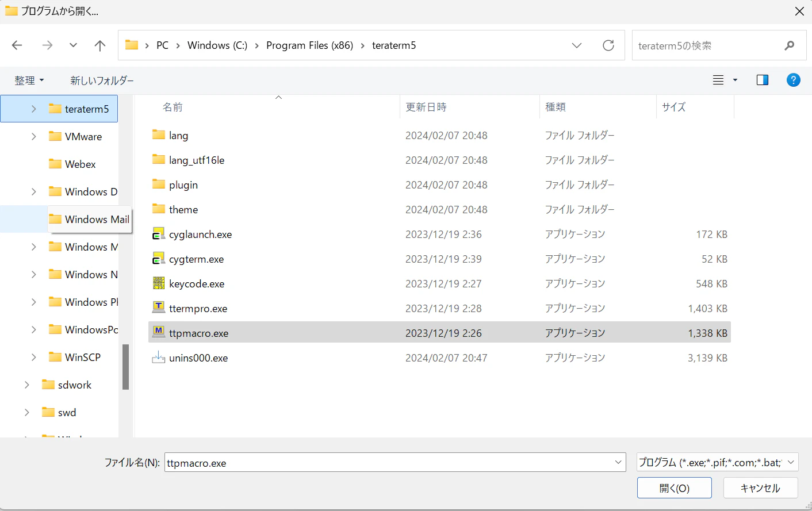Click the キャンセル button

coord(760,488)
